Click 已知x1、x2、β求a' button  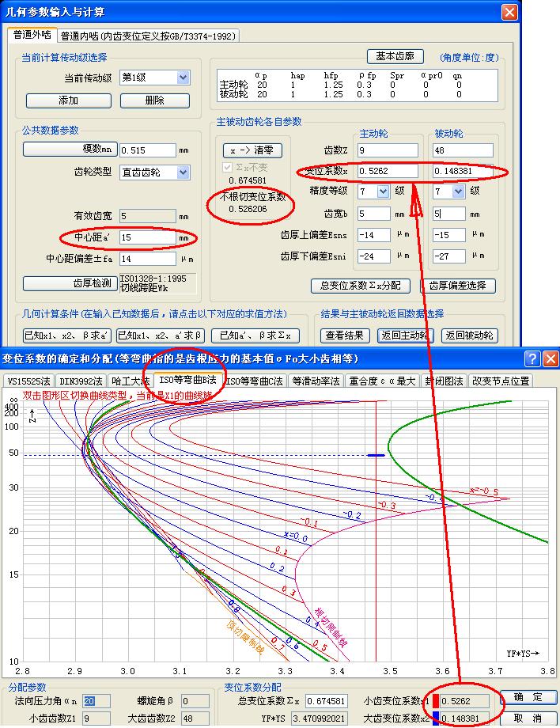[67, 336]
